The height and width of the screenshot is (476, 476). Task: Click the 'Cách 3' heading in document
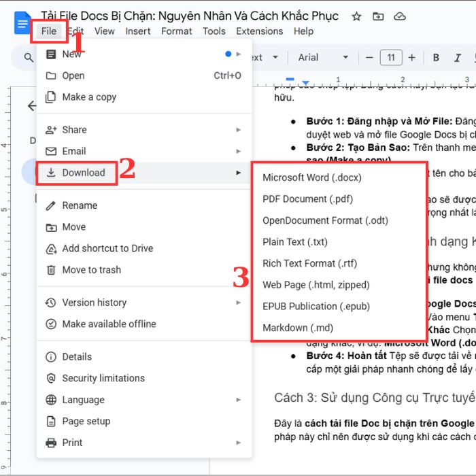pos(375,397)
